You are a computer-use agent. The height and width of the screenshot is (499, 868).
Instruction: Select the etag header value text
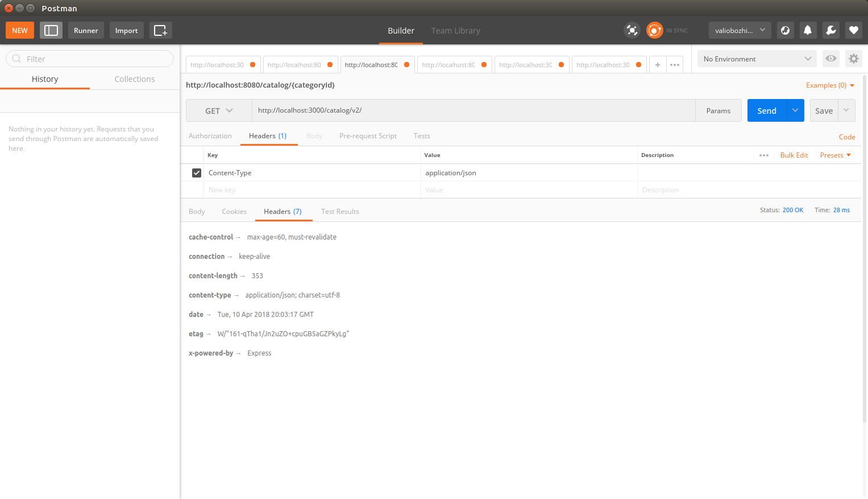click(x=283, y=334)
